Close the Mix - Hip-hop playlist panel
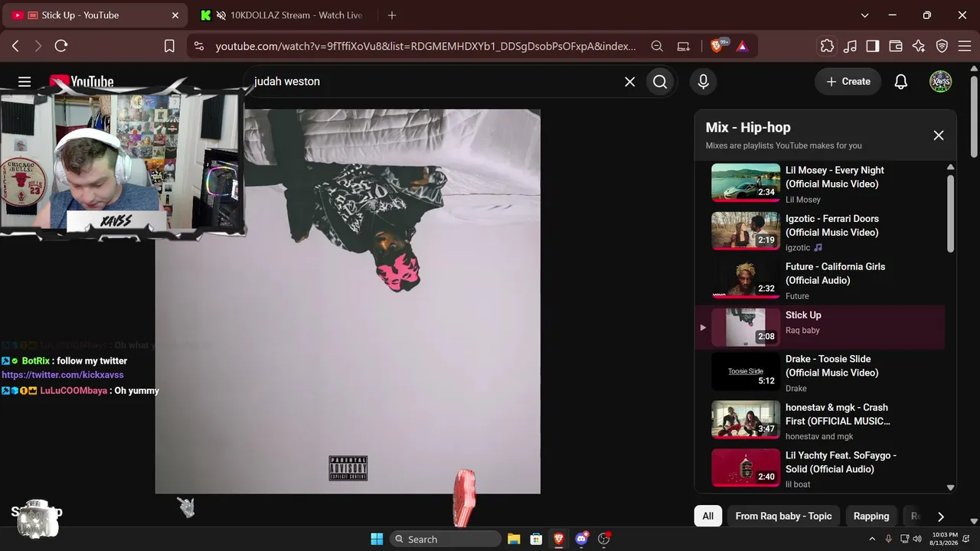The height and width of the screenshot is (551, 980). tap(939, 135)
